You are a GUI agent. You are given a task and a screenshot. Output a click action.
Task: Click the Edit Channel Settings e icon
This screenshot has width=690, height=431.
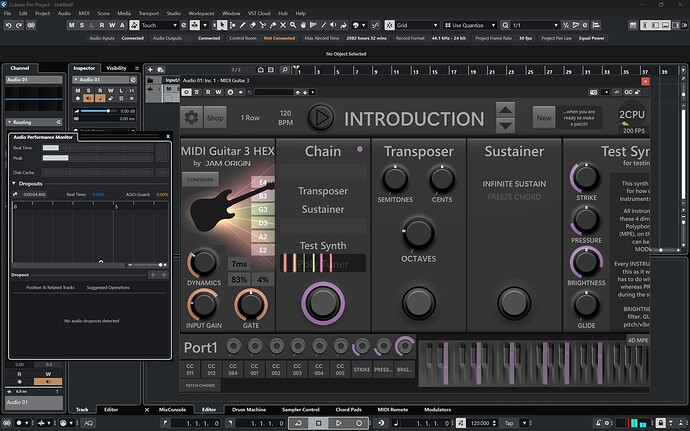pos(133,80)
